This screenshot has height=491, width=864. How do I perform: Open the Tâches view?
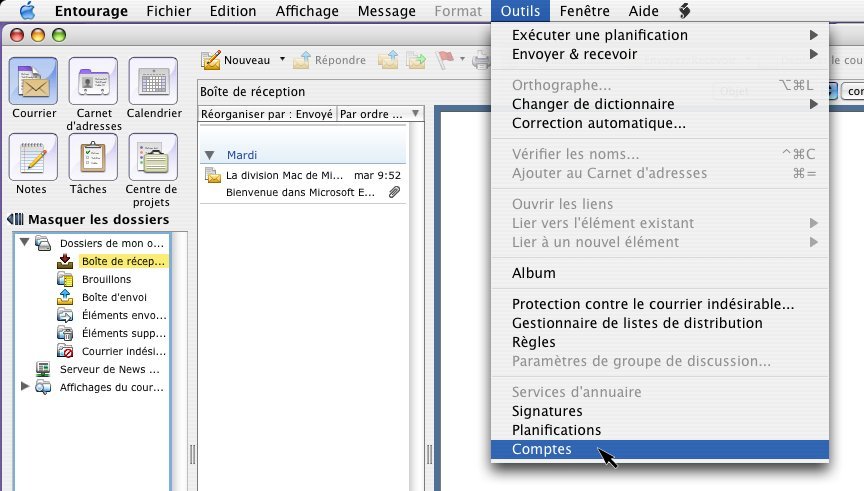tap(93, 157)
